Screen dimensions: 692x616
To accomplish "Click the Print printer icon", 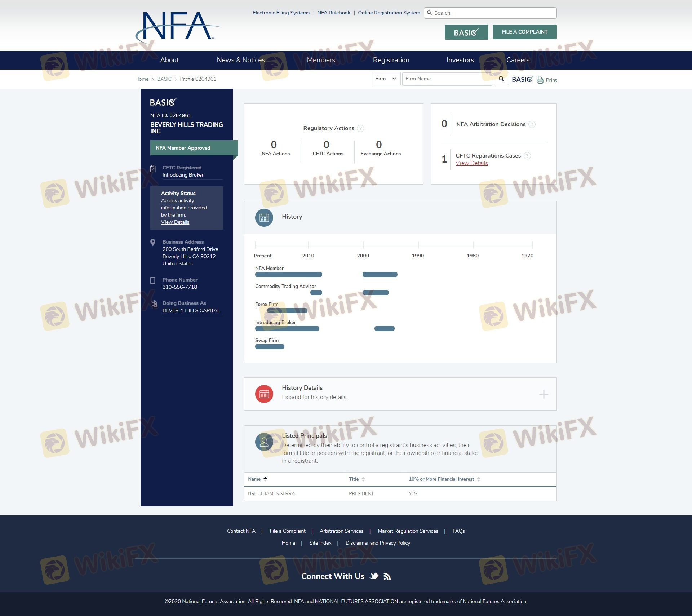I will [540, 80].
